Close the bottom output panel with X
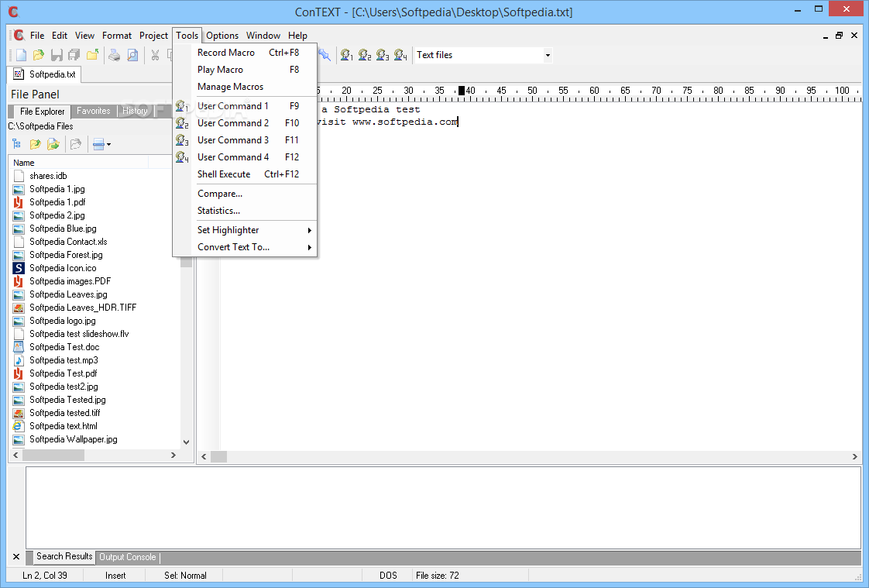This screenshot has width=869, height=588. [16, 557]
